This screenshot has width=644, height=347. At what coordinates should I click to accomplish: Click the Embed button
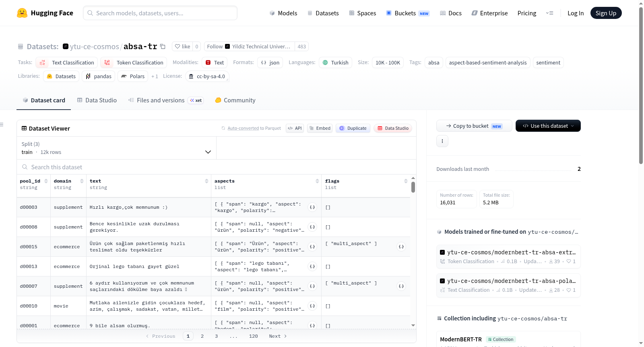click(320, 128)
